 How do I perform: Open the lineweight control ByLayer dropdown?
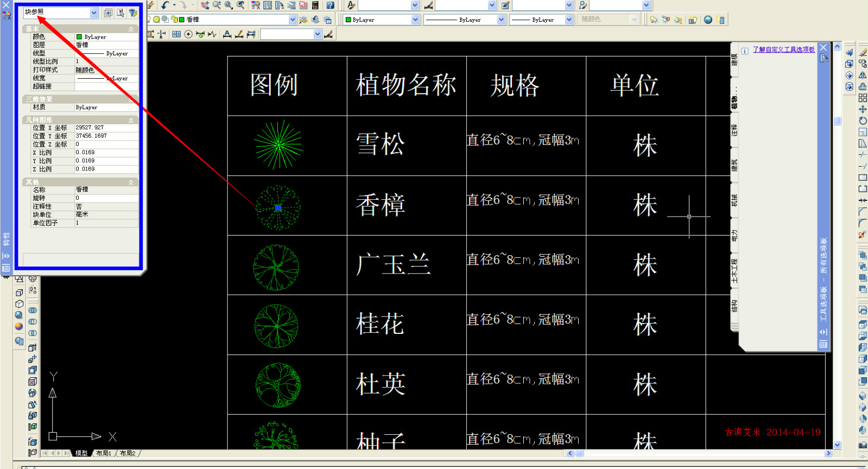(569, 20)
